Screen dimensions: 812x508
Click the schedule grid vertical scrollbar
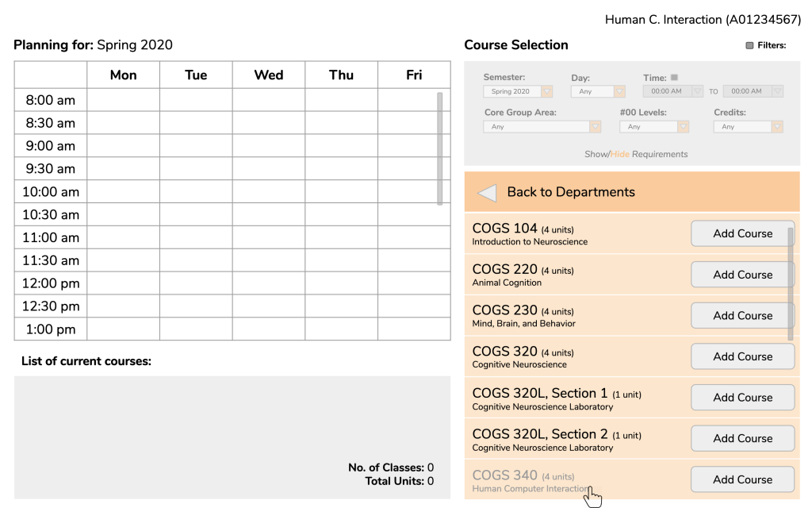tap(439, 148)
